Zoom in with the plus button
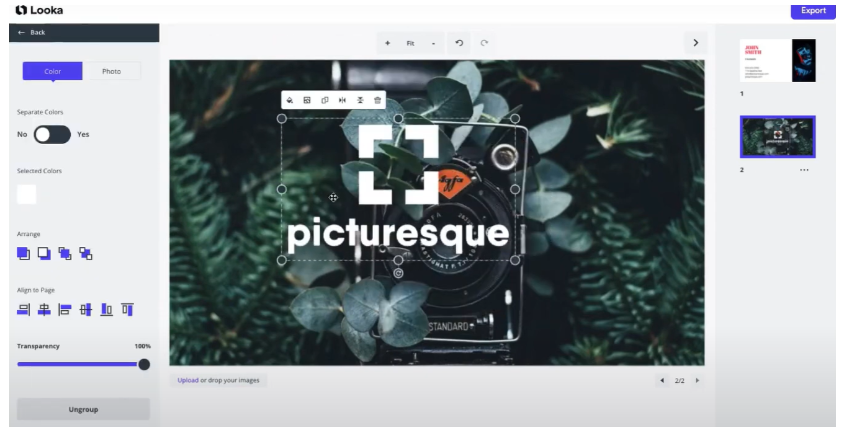The width and height of the screenshot is (842, 431). click(x=388, y=43)
